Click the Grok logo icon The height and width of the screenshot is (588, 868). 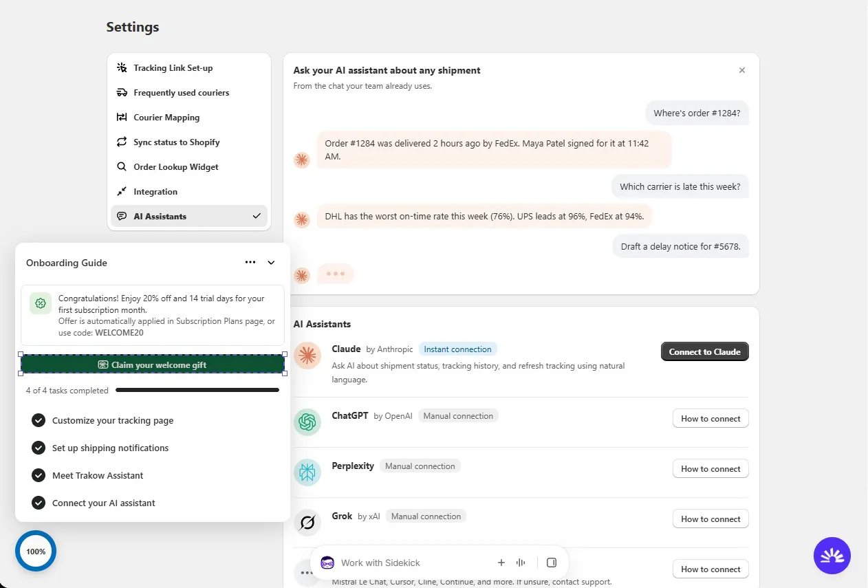pos(307,523)
